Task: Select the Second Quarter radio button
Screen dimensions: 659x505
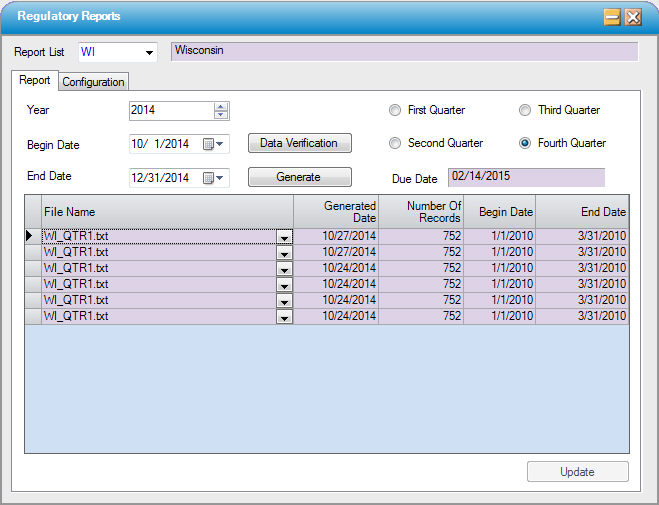Action: [395, 143]
